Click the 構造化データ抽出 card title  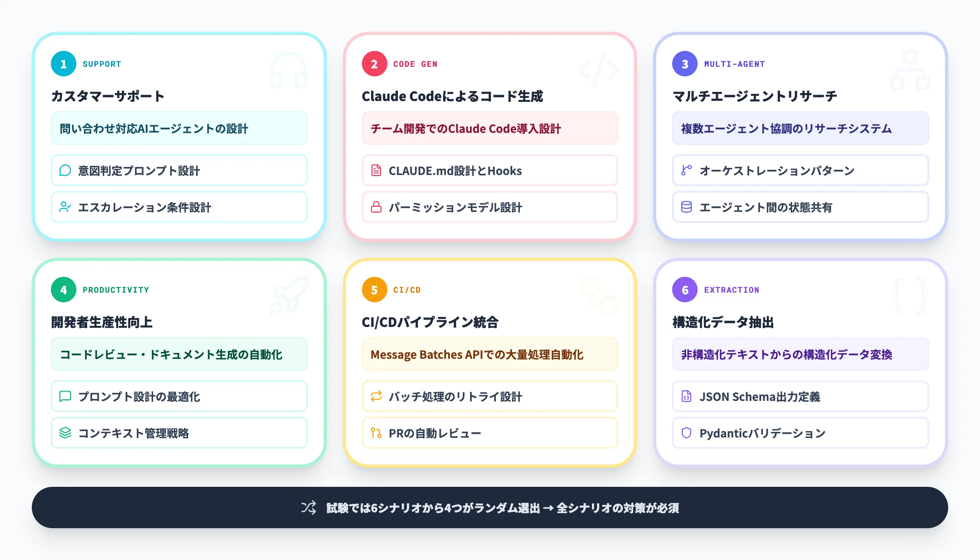723,322
